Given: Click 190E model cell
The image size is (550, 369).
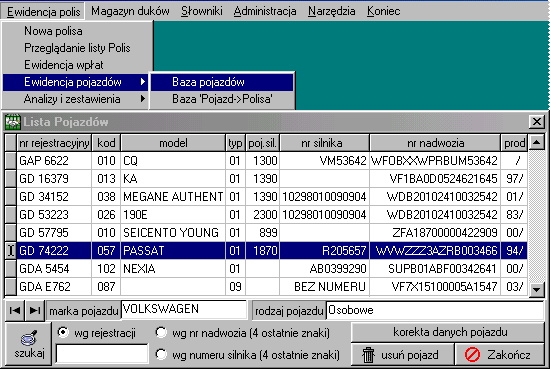Looking at the screenshot, I should 173,215.
